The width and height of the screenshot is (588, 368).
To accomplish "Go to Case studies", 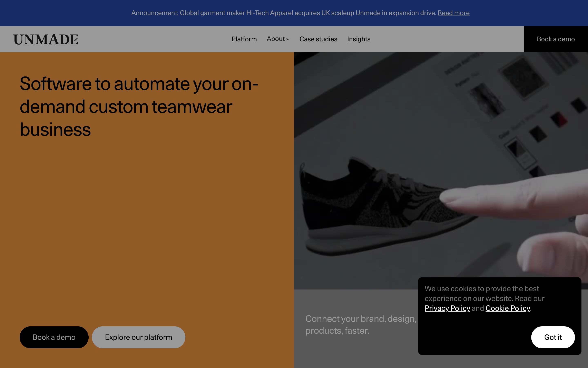I will click(x=318, y=39).
